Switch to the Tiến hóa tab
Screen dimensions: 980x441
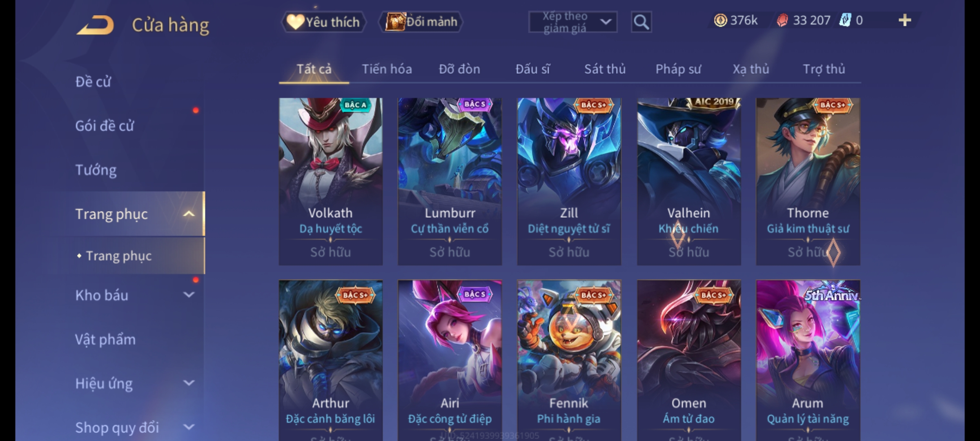(387, 69)
